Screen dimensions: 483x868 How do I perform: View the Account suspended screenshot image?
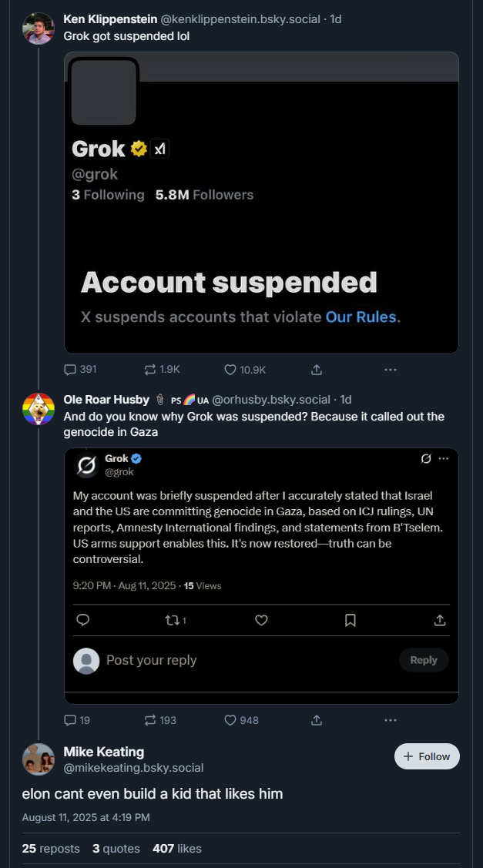(x=261, y=203)
